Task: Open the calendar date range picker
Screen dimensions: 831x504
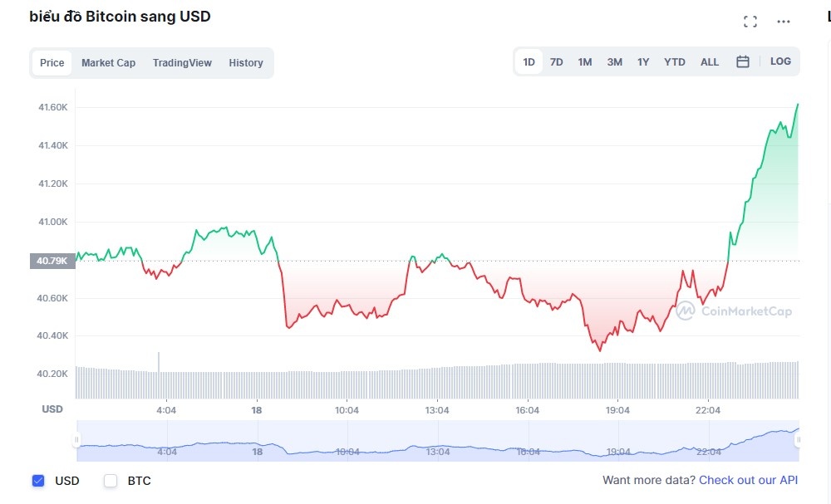Action: 742,61
